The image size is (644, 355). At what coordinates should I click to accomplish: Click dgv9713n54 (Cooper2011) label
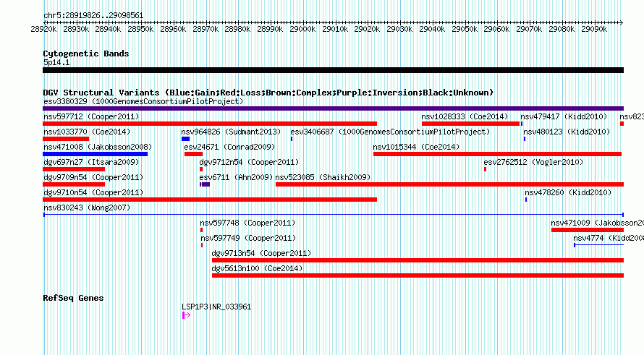coord(261,253)
